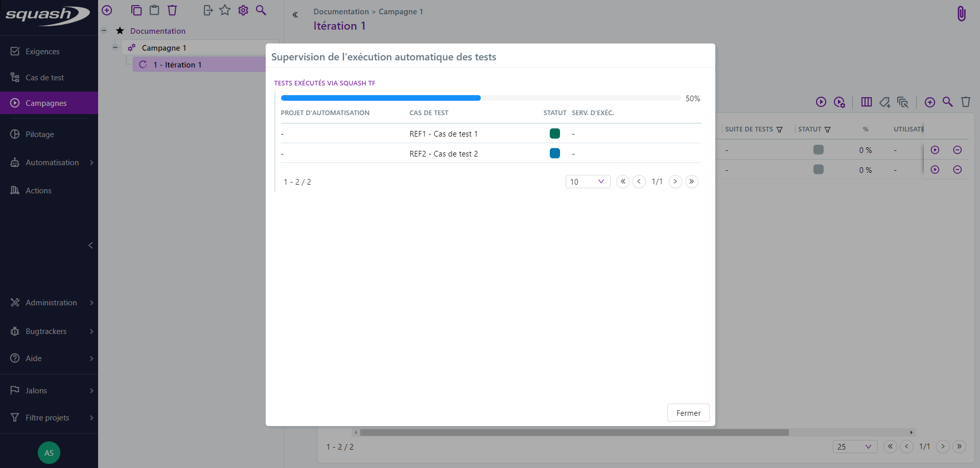The height and width of the screenshot is (468, 980).
Task: Click the trash icon above the table
Action: 966,102
